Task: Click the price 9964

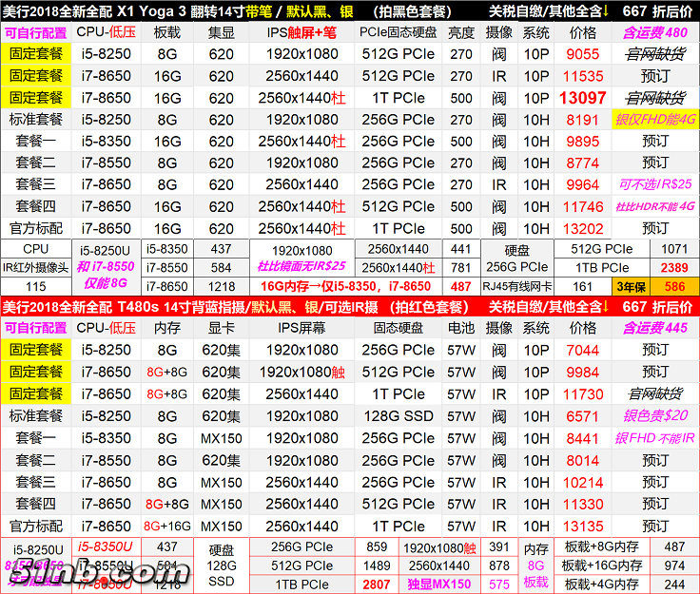Action: pos(583,184)
